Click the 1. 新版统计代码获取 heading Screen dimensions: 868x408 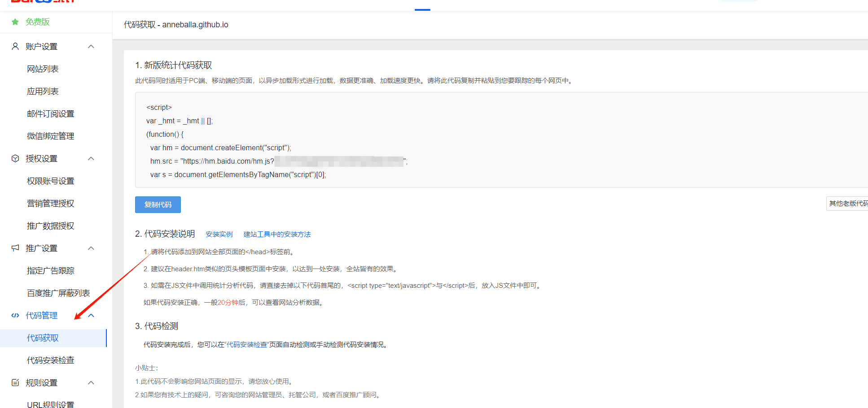click(174, 65)
